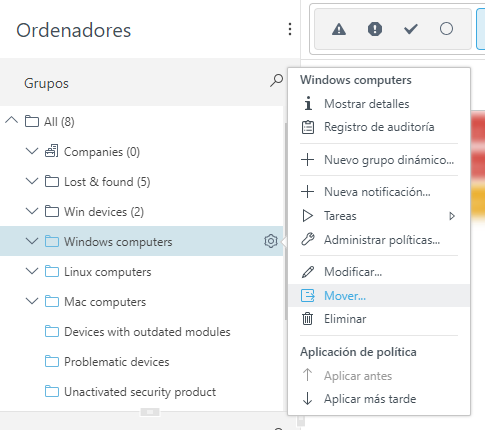
Task: Click the Modificar... pencil option
Action: pyautogui.click(x=379, y=272)
